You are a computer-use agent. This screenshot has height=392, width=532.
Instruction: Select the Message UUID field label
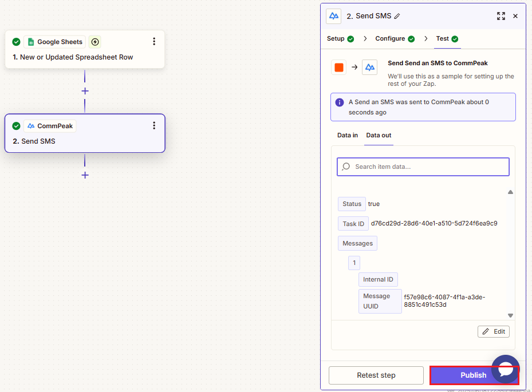[380, 301]
